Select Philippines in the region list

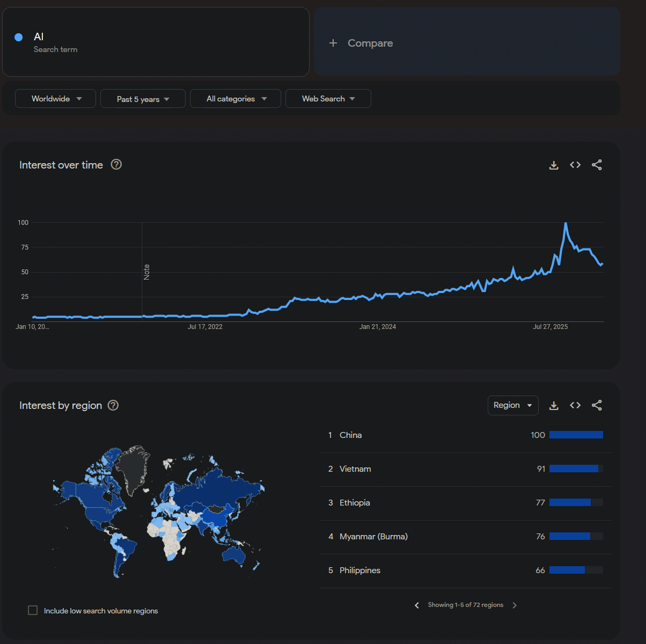coord(466,570)
